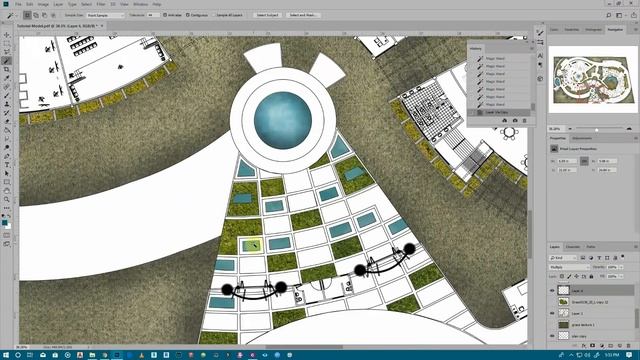Select the Brush tool

7,96
